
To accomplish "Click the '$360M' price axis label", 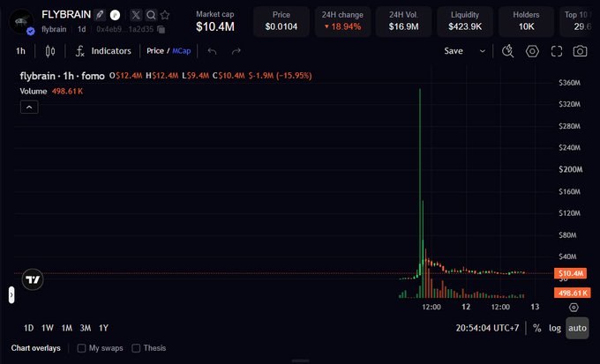I will (x=569, y=83).
